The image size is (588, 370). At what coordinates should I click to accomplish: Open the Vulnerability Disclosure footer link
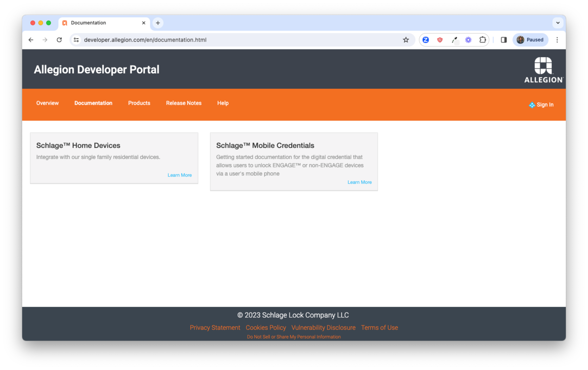[323, 328]
